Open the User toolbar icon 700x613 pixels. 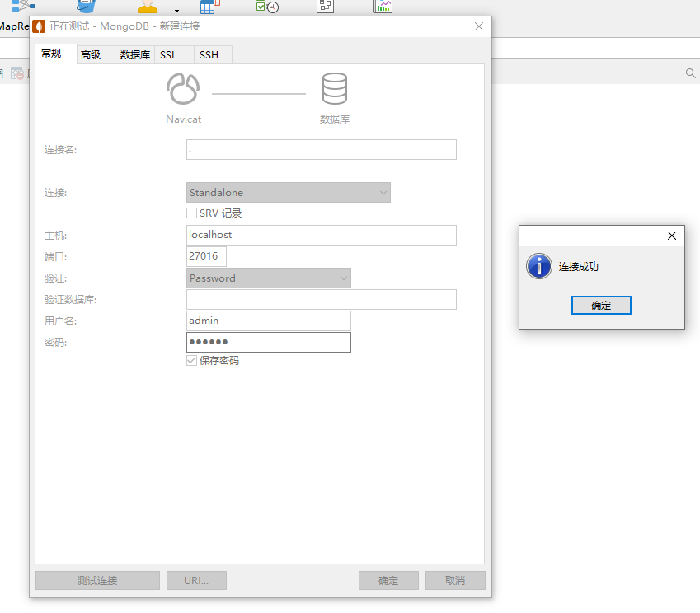point(148,7)
